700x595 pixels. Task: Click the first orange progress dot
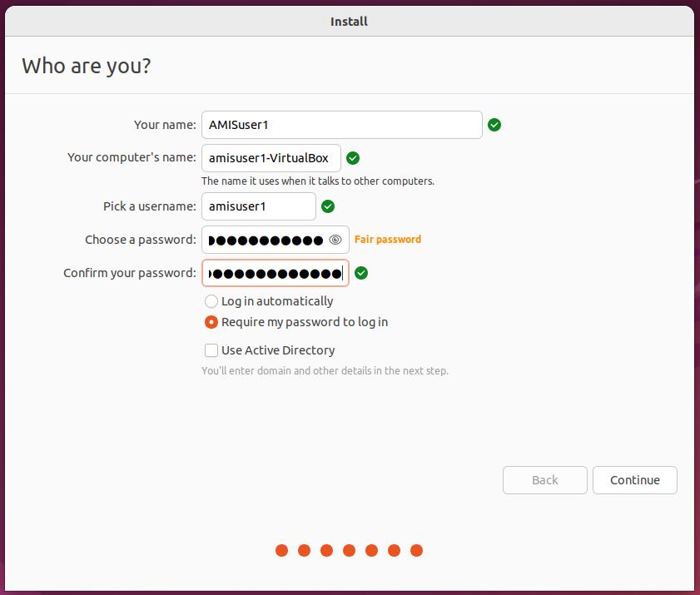click(282, 550)
